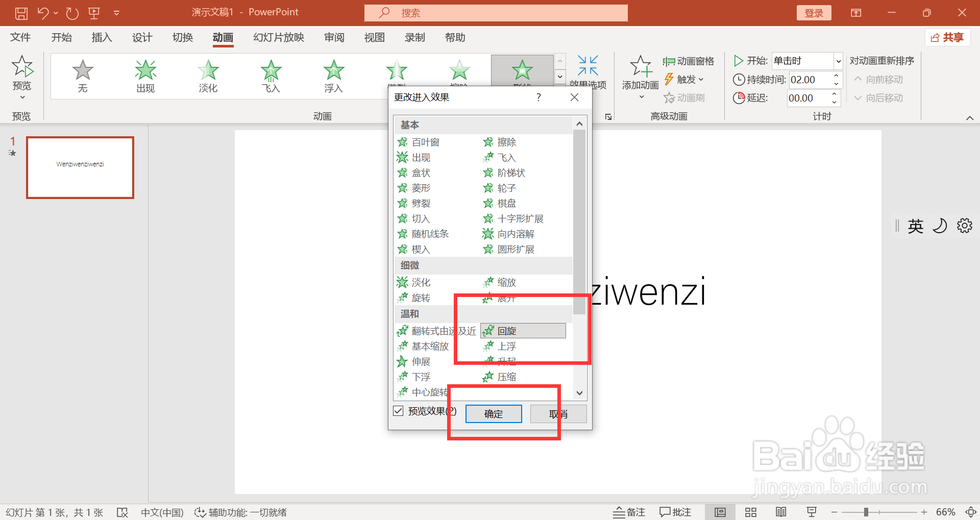Screen dimensions: 980x520
Task: Open the 动画窗格 animation pane
Action: click(x=689, y=61)
